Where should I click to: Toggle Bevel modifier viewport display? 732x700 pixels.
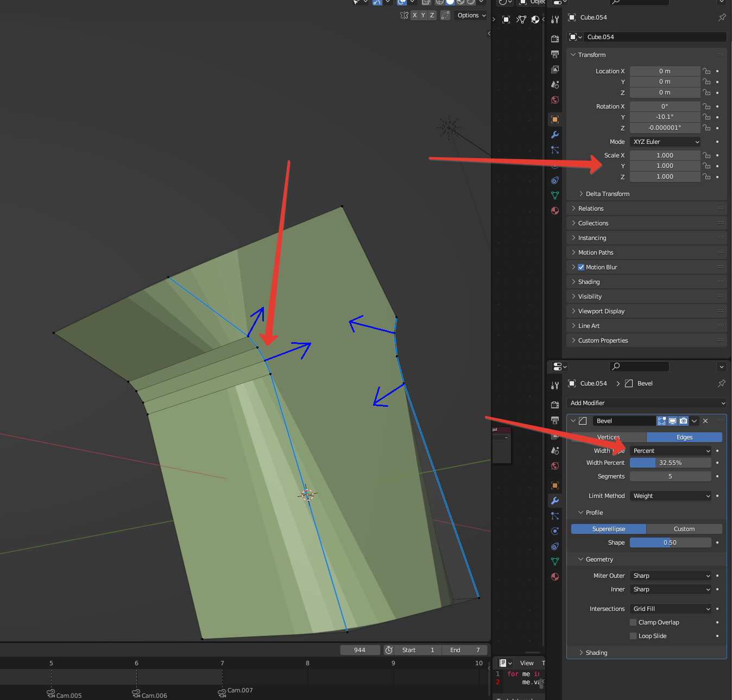[672, 421]
